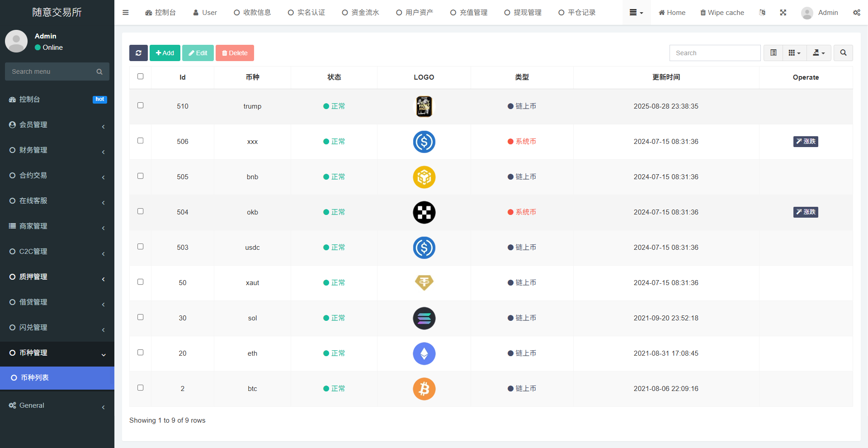
Task: Click the green Add button
Action: point(165,53)
